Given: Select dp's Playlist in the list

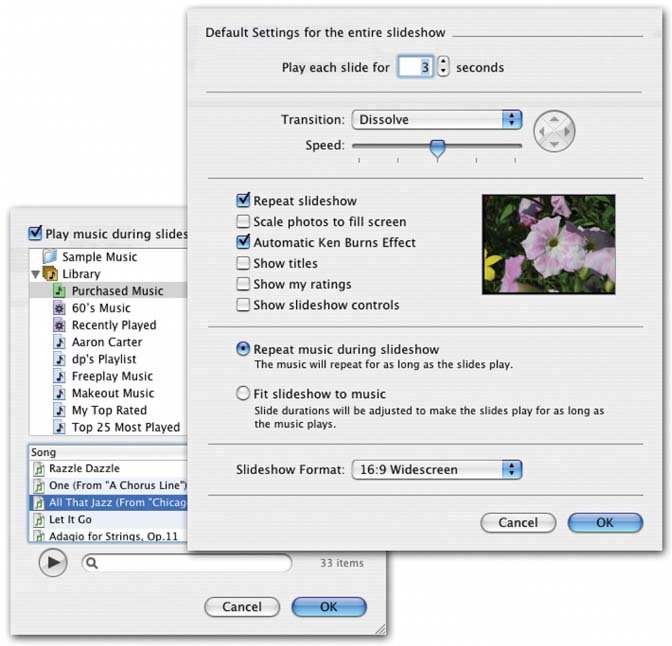Looking at the screenshot, I should point(108,359).
